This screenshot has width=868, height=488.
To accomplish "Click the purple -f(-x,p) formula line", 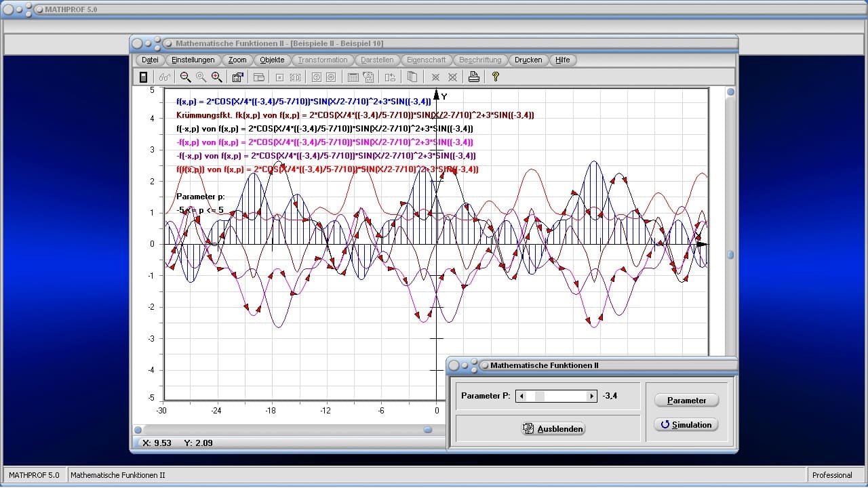I will point(325,156).
